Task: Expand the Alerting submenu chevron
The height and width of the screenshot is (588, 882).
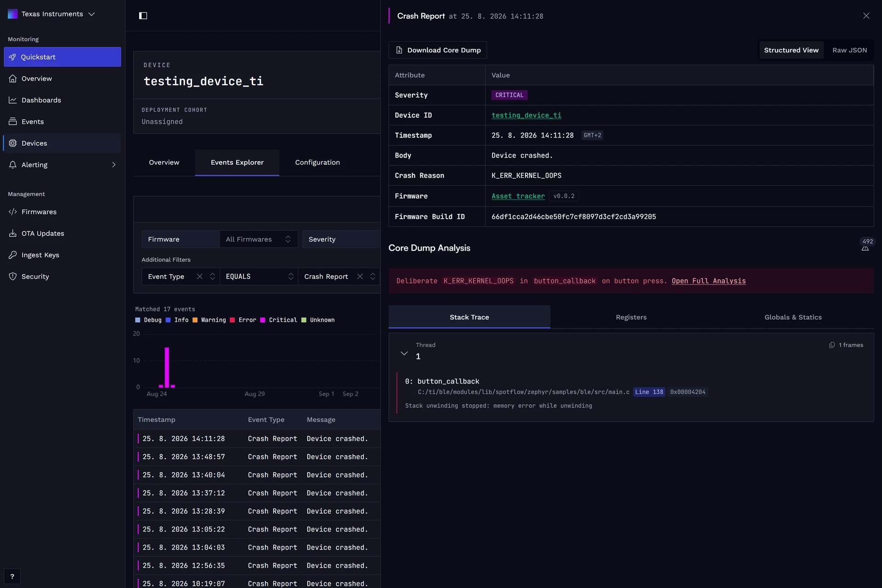Action: (113, 165)
